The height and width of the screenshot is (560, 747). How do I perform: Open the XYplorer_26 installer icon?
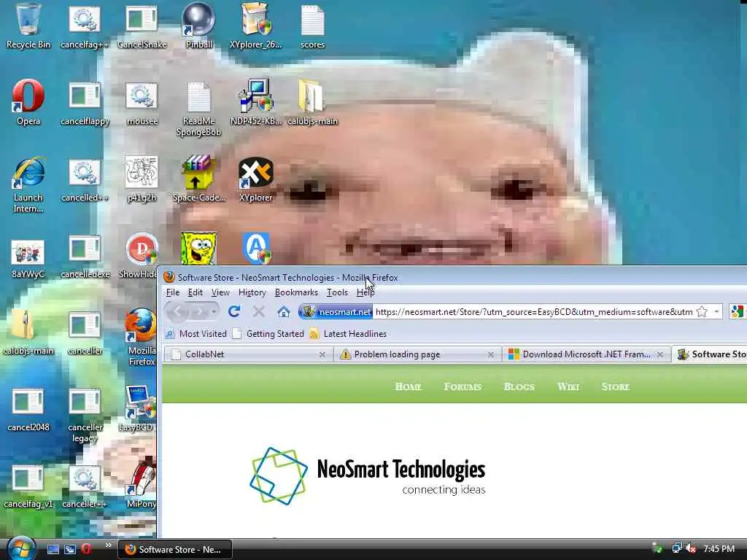256,19
